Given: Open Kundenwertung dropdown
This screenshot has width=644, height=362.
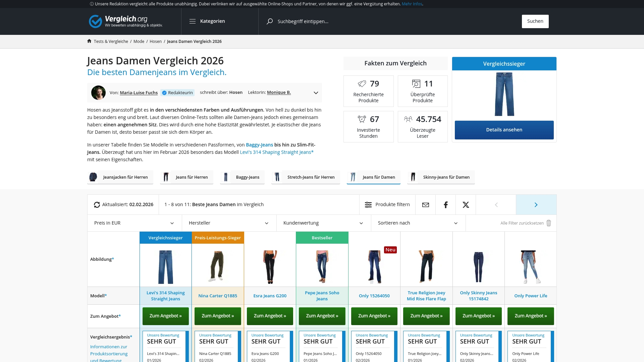Looking at the screenshot, I should click(x=324, y=223).
